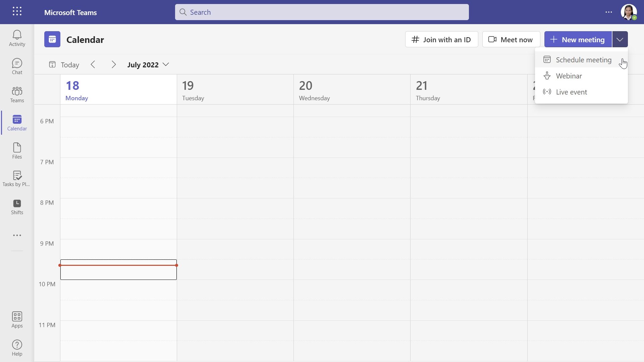Click the Teams icon in sidebar

point(17,94)
